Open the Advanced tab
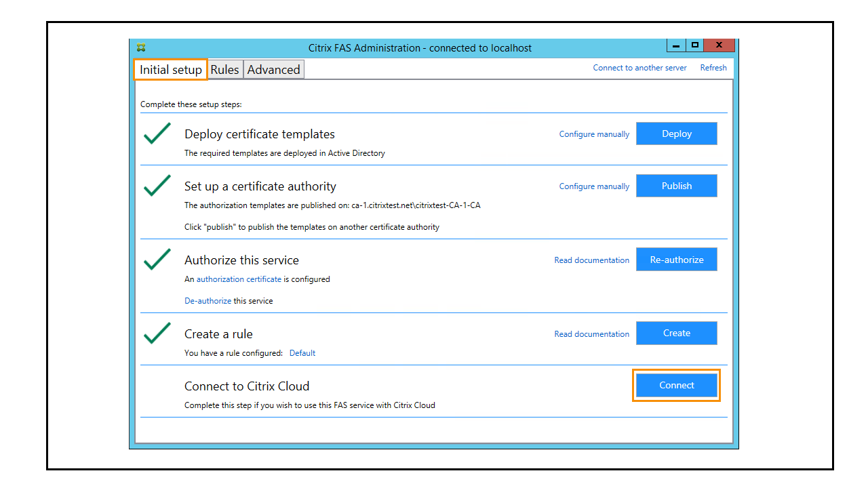This screenshot has height=488, width=868. click(x=273, y=70)
